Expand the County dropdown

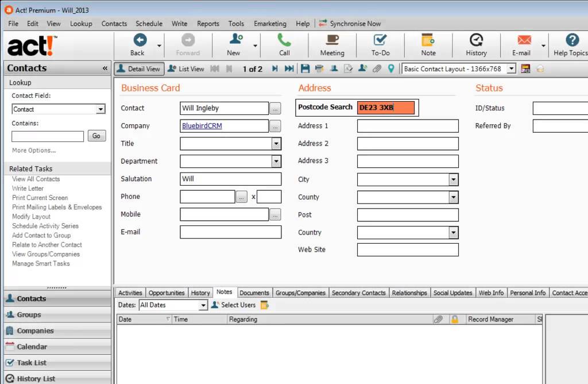(454, 197)
